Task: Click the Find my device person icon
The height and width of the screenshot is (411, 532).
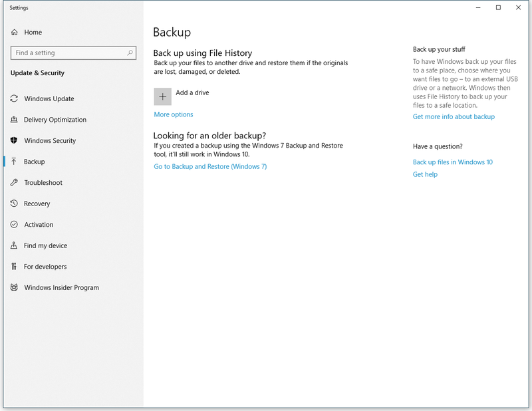Action: tap(14, 245)
